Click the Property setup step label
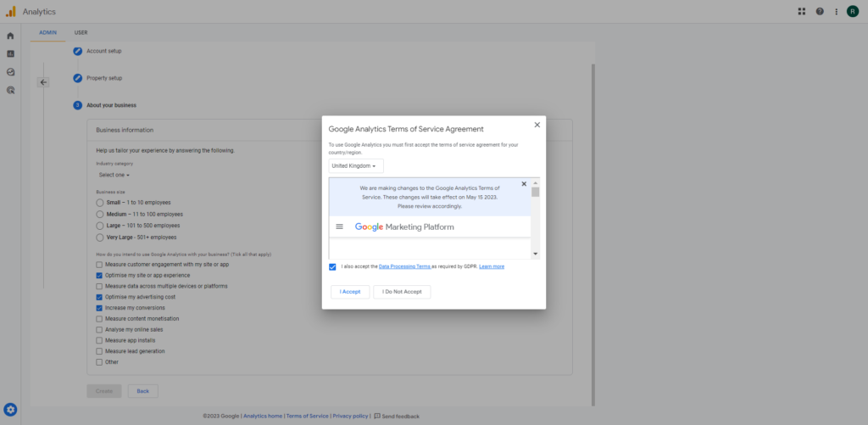Viewport: 868px width, 425px height. [104, 78]
